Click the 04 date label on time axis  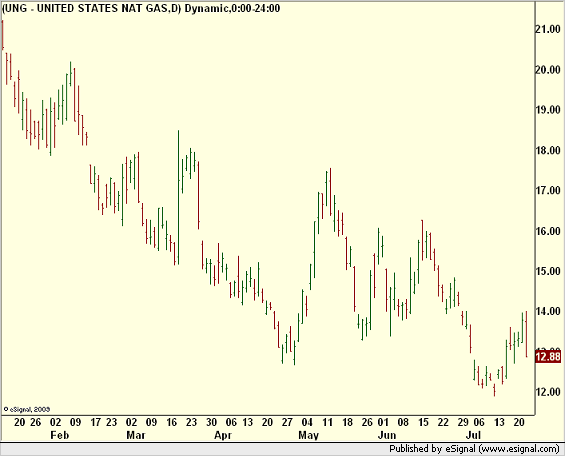pos(307,422)
